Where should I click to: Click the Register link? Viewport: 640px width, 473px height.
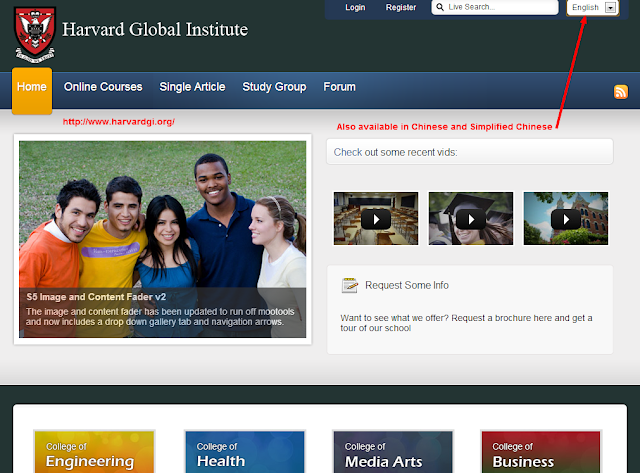[x=401, y=7]
